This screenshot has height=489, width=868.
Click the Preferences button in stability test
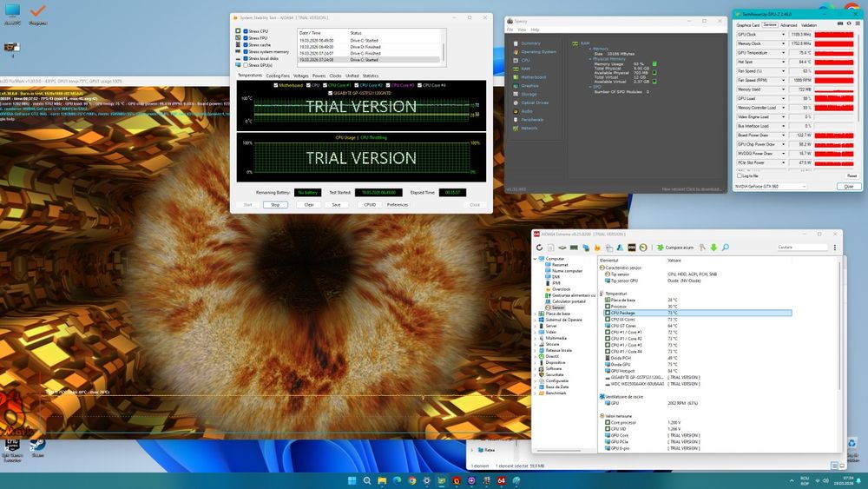click(x=398, y=205)
